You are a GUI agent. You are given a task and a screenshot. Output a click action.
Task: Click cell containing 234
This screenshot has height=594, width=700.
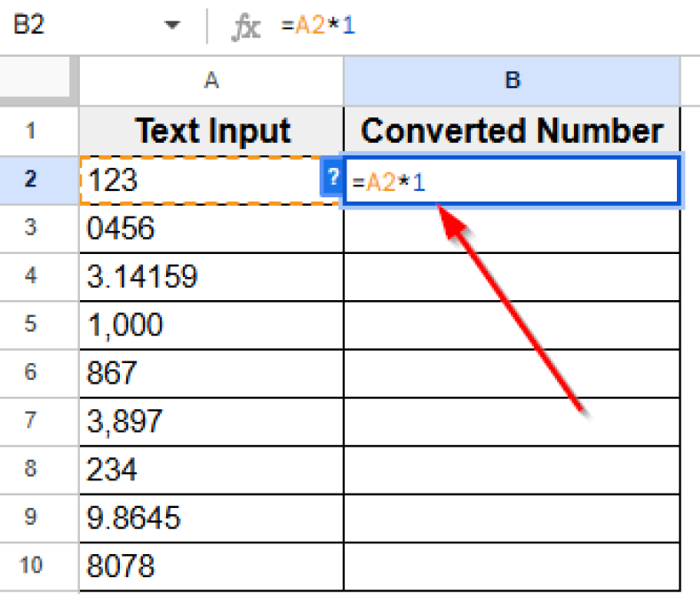[x=211, y=469]
